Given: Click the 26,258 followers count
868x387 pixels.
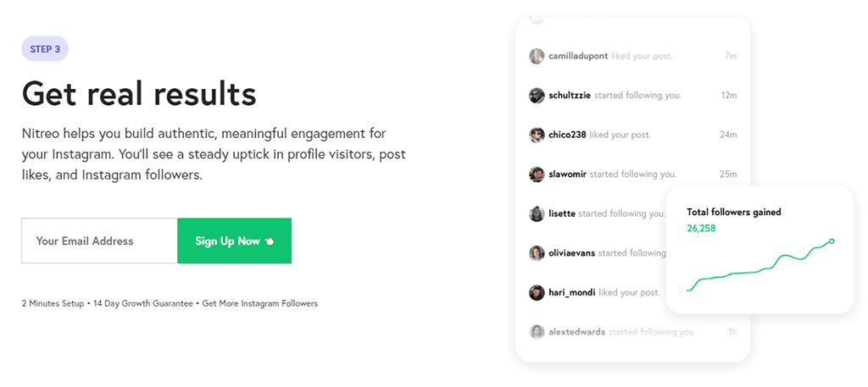Looking at the screenshot, I should [x=701, y=228].
